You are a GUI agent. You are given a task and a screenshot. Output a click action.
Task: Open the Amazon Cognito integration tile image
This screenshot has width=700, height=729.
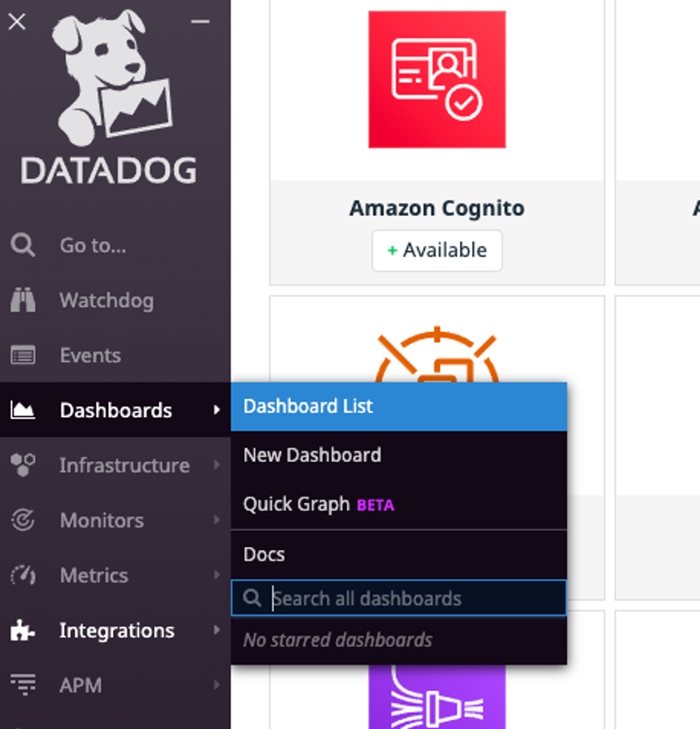point(437,80)
